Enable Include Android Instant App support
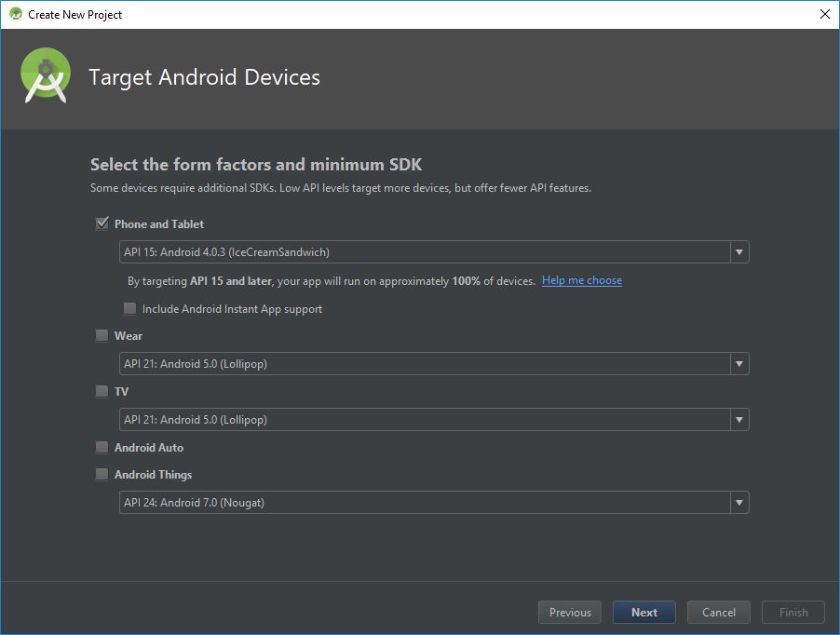The width and height of the screenshot is (840, 635). tap(129, 308)
